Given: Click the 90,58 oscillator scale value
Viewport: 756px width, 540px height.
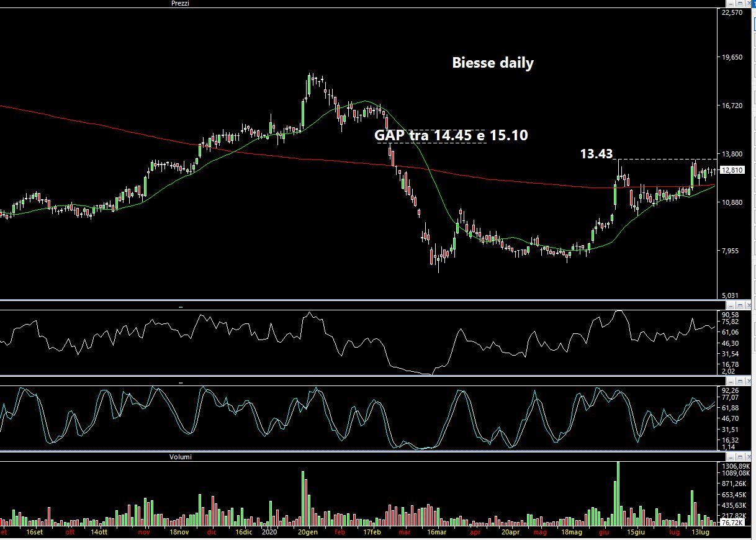Looking at the screenshot, I should [x=730, y=315].
